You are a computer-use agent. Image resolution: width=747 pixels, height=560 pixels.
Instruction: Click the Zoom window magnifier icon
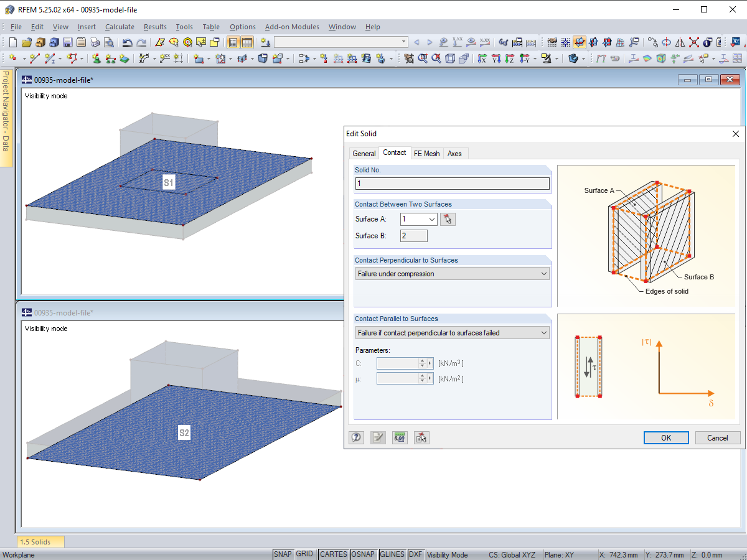point(423,58)
